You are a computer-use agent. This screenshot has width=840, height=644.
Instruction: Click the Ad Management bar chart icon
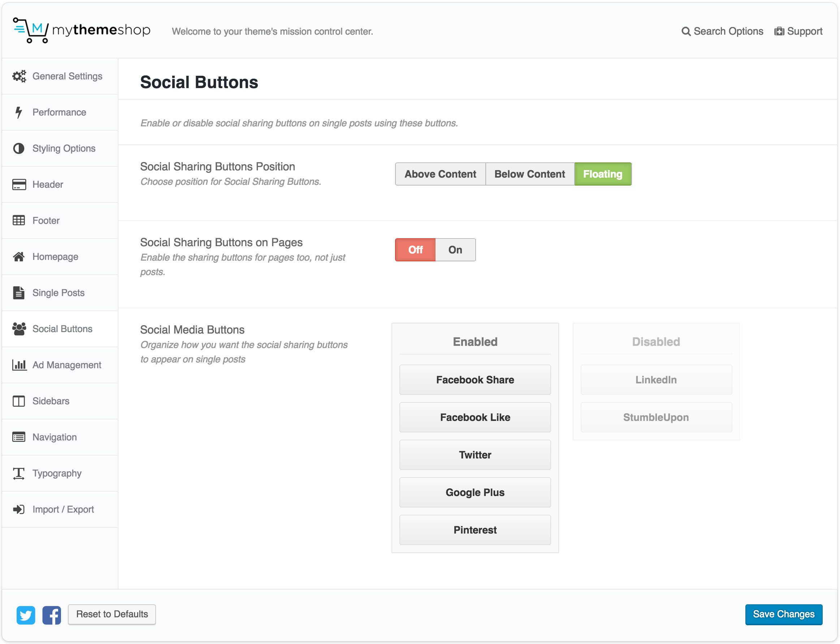(x=19, y=365)
